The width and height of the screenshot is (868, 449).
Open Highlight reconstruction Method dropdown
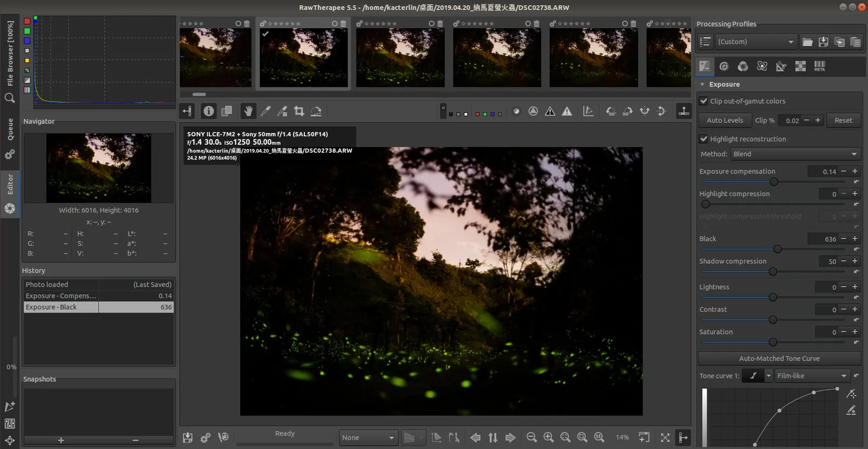tap(795, 154)
